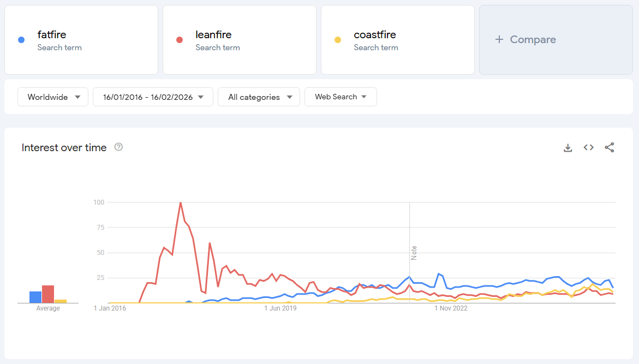Click the blue dot next to fatfire
639x364 pixels.
coord(21,40)
